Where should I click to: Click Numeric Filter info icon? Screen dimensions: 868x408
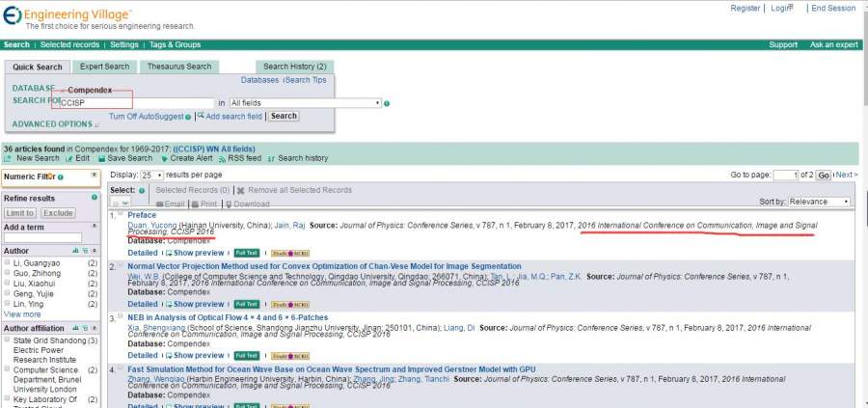(x=61, y=177)
